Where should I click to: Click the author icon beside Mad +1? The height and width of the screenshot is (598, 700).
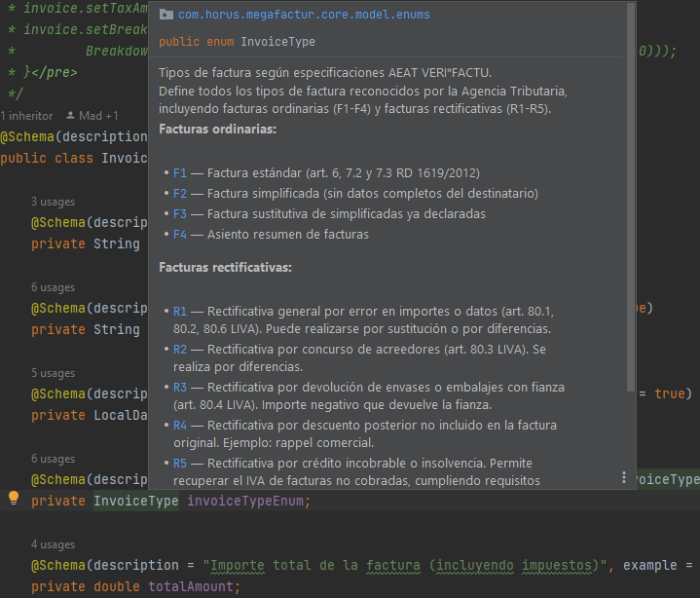tap(71, 116)
